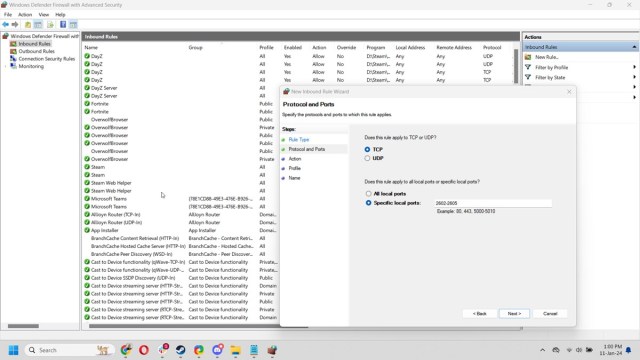Open the View menu

pyautogui.click(x=44, y=15)
